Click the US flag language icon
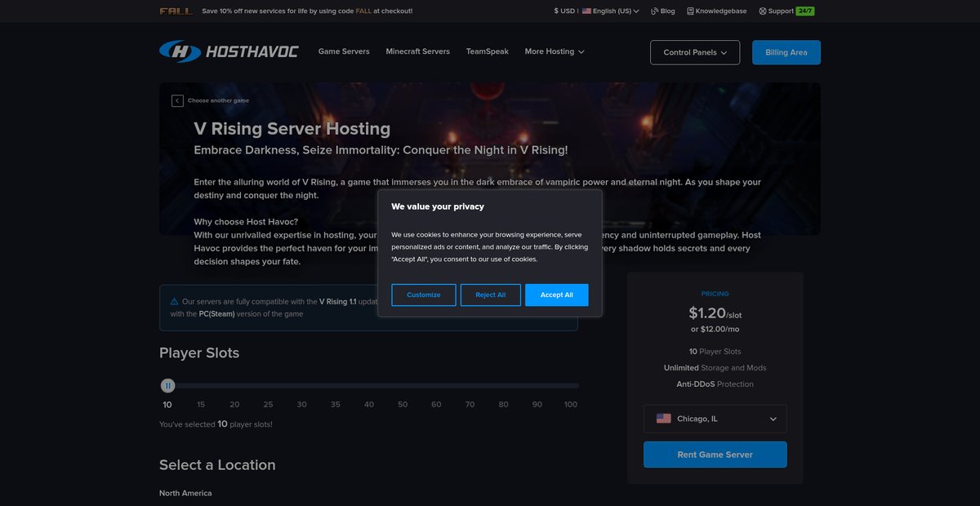The width and height of the screenshot is (980, 506). pyautogui.click(x=586, y=11)
